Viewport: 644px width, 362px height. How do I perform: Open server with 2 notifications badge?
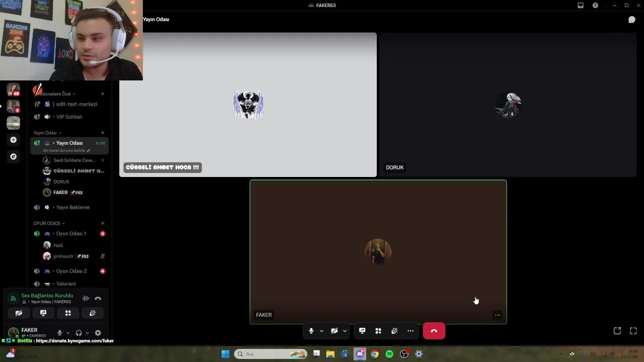click(x=14, y=106)
